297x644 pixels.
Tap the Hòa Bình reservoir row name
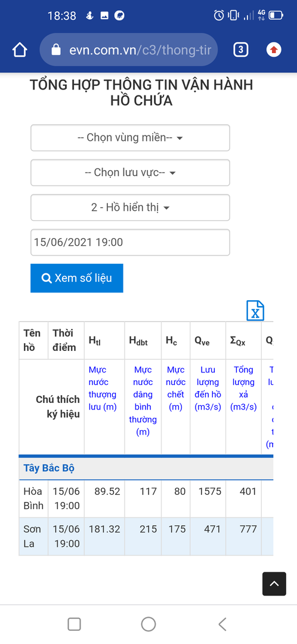pyautogui.click(x=33, y=498)
